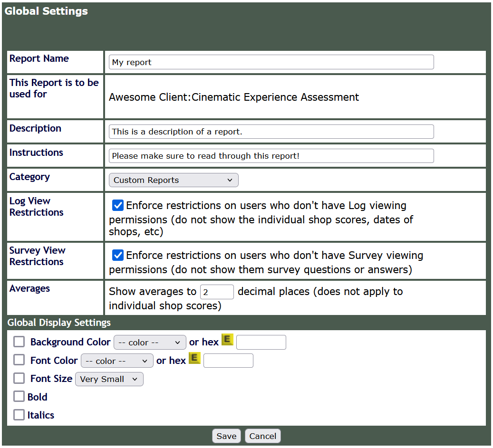Click the Font Color hex input field
The image size is (493, 448).
click(x=228, y=361)
